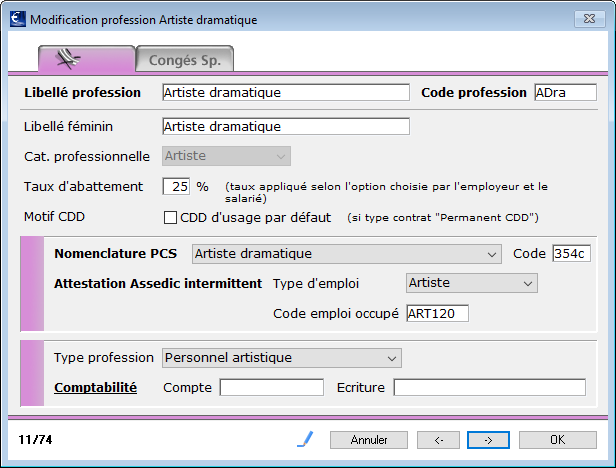The image size is (616, 468).
Task: Click the Code profession field
Action: pos(565,92)
